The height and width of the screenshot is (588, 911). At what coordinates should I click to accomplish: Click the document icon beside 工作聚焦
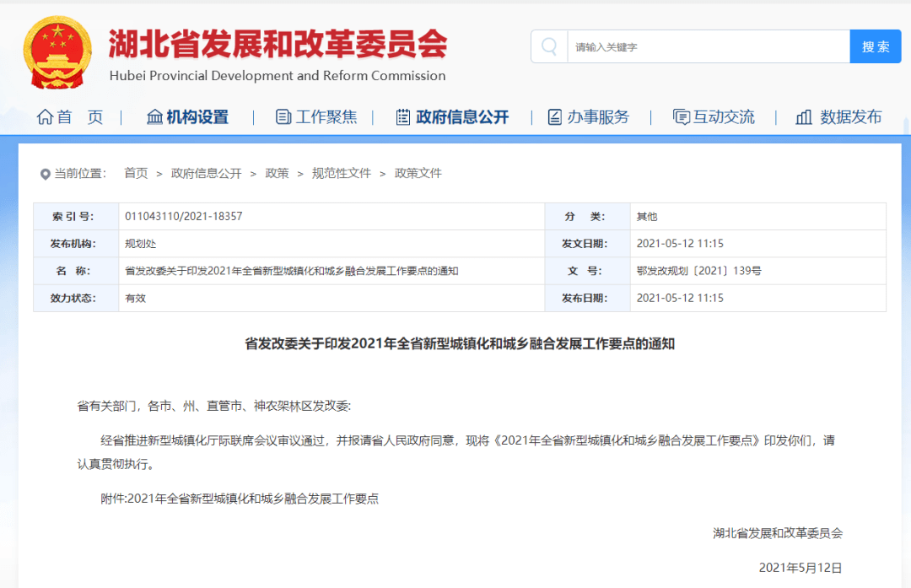click(x=283, y=116)
